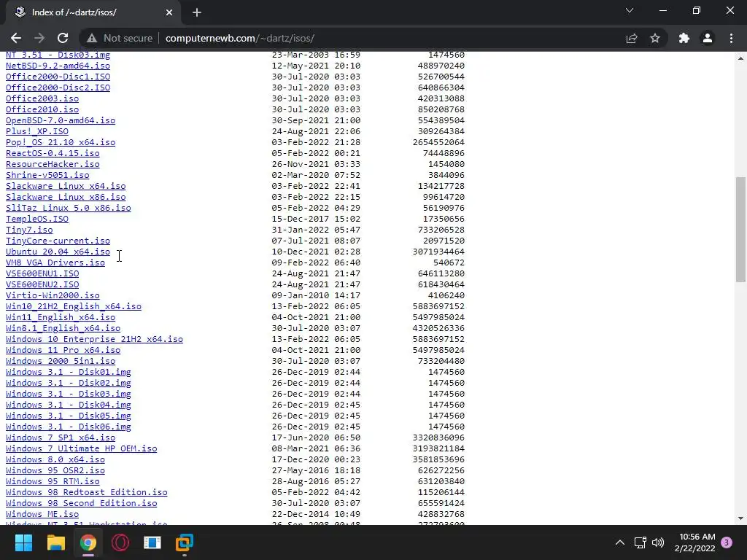Open the Office2000-Disc1.ISO link

coord(58,77)
